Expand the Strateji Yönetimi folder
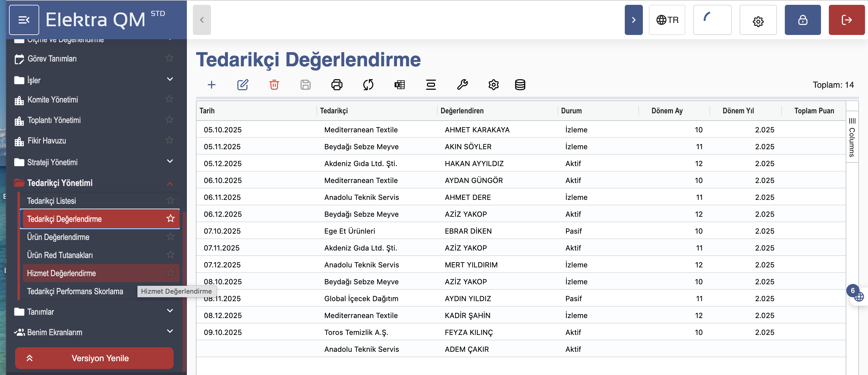Viewport: 868px width, 375px height. coord(170,161)
